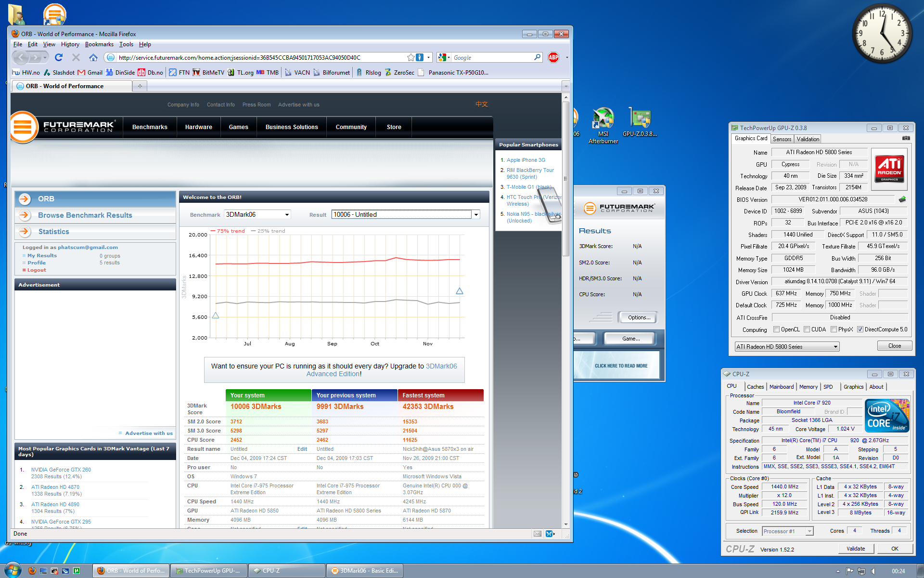Click the search magnifier in Google box
Image resolution: width=924 pixels, height=578 pixels.
(537, 57)
